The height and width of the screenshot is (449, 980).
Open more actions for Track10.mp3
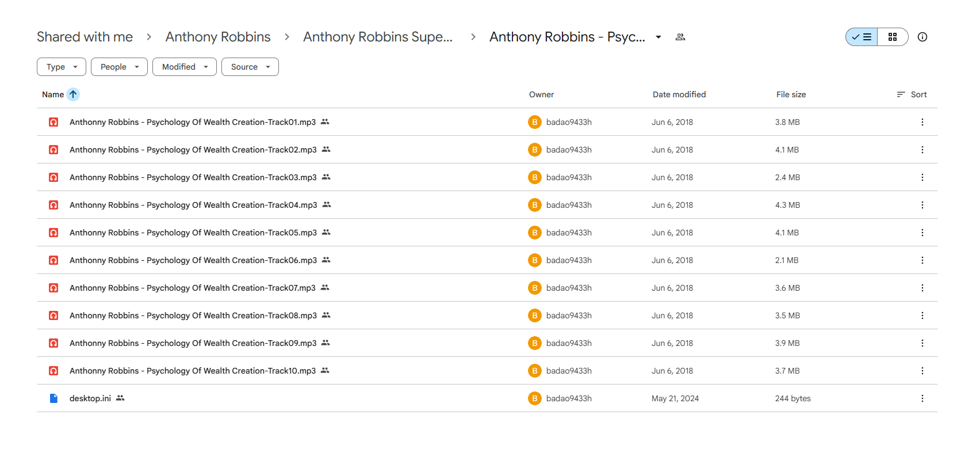[x=922, y=371]
